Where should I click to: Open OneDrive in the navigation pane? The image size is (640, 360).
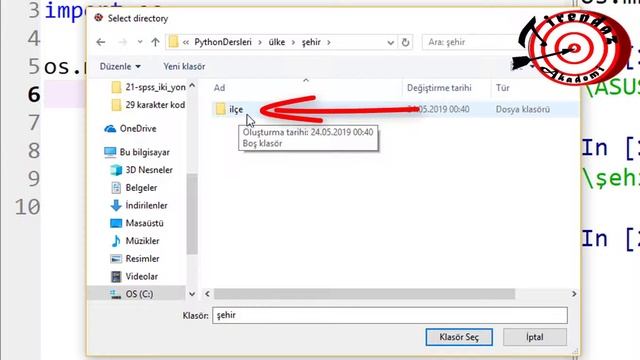pyautogui.click(x=130, y=129)
